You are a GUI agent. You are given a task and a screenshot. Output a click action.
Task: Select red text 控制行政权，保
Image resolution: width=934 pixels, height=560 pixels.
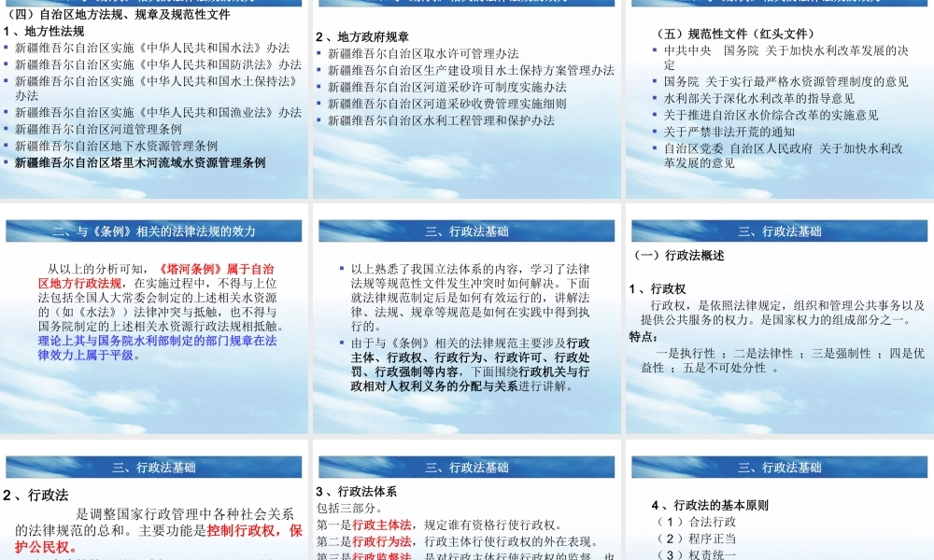[x=255, y=531]
